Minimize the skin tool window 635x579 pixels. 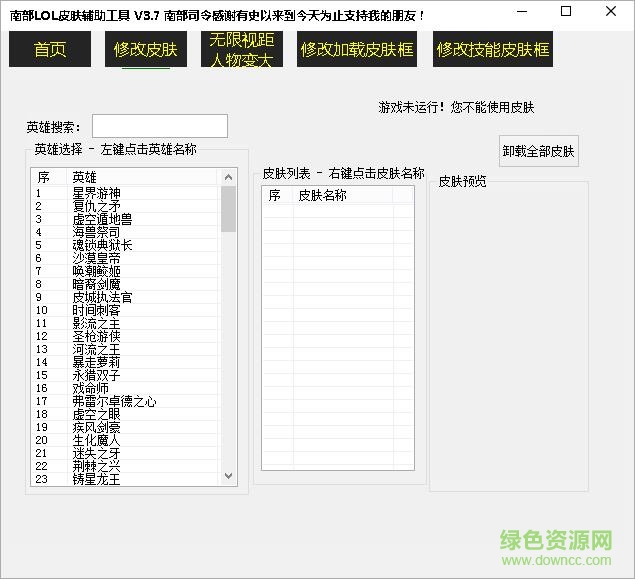(521, 13)
